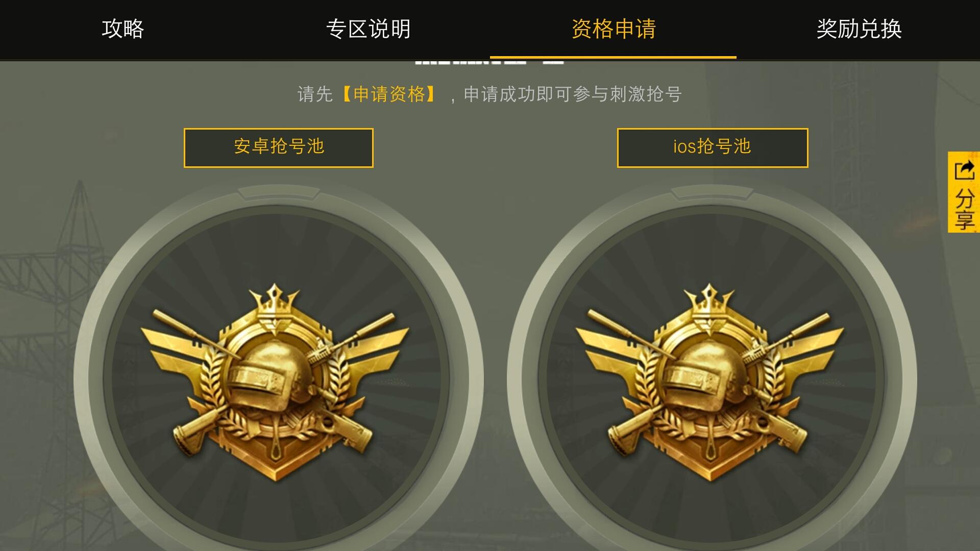The width and height of the screenshot is (980, 551).
Task: Choose the 安卓抢号池 button
Action: [x=279, y=148]
